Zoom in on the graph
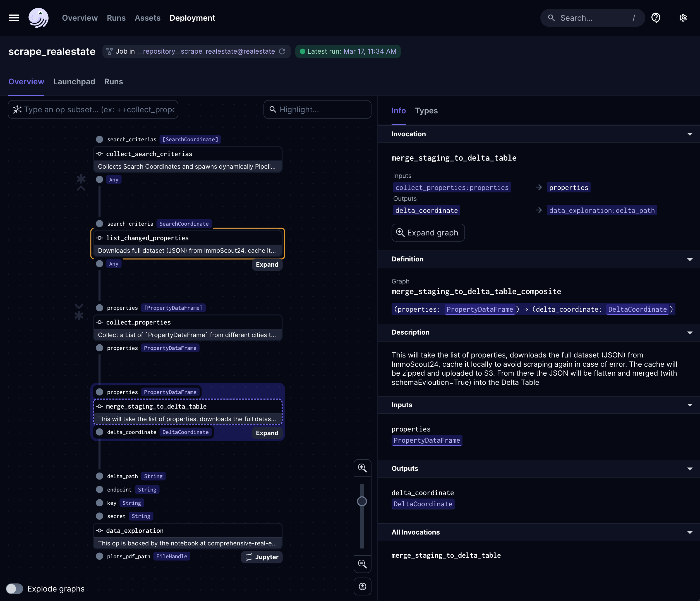 362,468
